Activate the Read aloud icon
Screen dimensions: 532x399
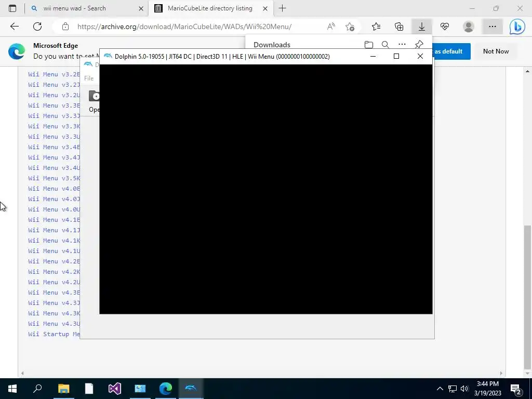coord(331,26)
